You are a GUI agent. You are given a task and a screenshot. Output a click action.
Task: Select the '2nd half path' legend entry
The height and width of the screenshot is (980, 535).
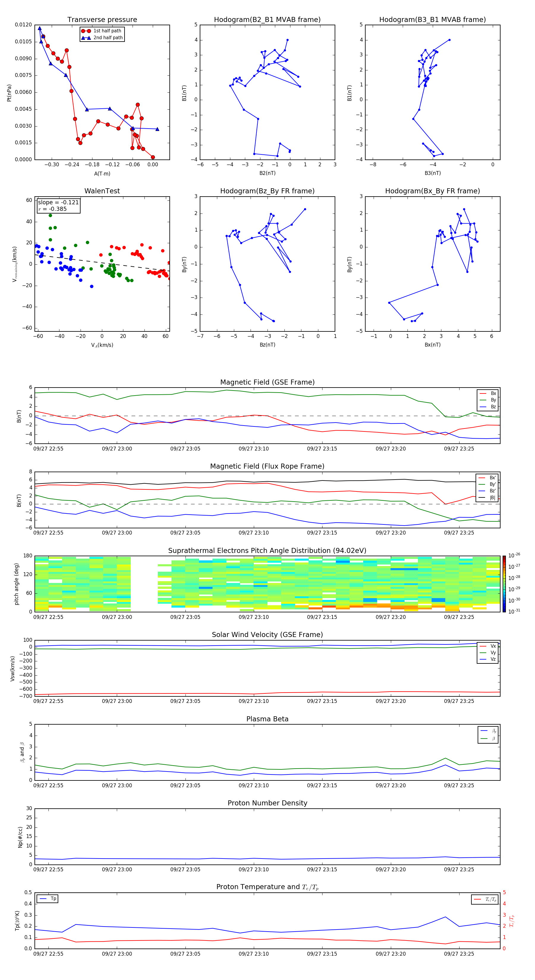[x=102, y=38]
